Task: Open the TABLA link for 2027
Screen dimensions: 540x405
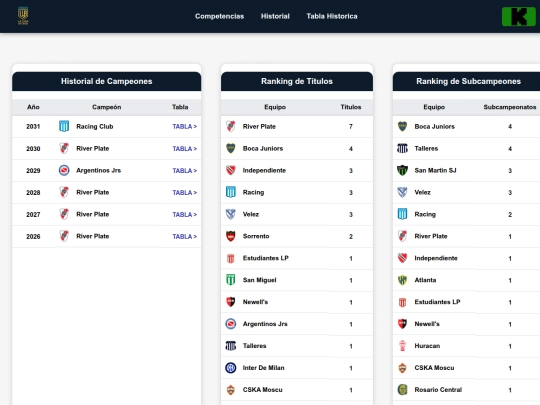Action: pos(185,215)
